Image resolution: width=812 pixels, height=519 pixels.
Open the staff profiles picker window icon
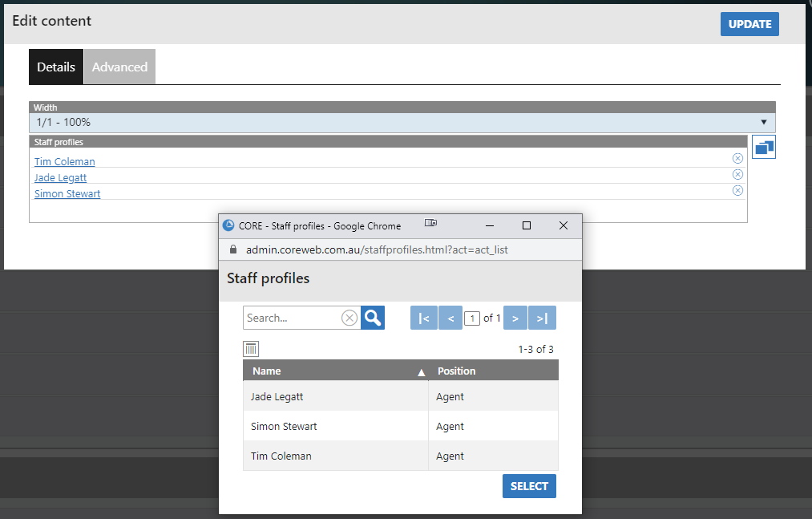(764, 147)
